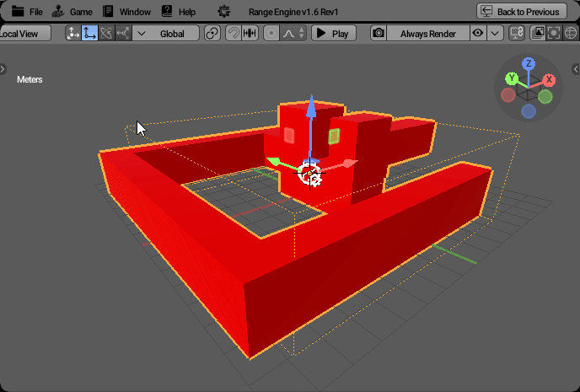580x392 pixels.
Task: Click the Range Engine gear logo
Action: 223,12
